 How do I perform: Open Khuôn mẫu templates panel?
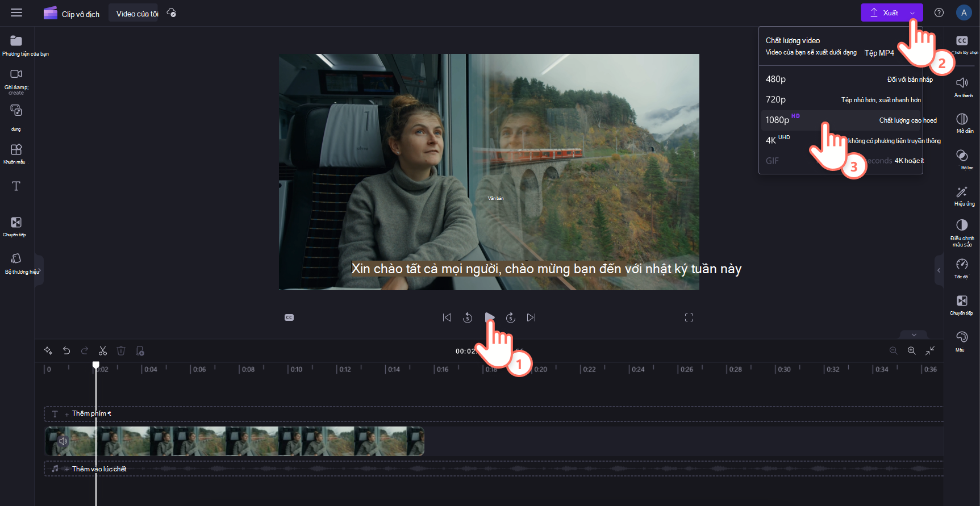[16, 153]
